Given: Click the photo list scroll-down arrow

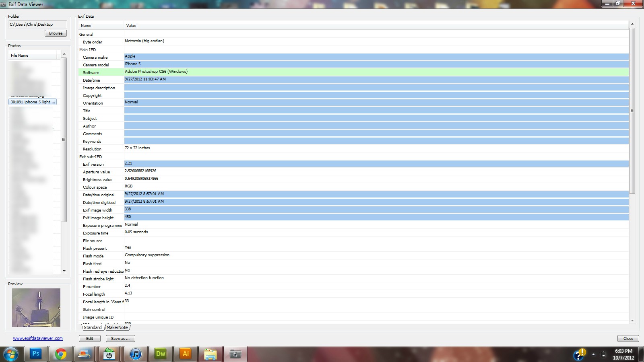Looking at the screenshot, I should (64, 271).
